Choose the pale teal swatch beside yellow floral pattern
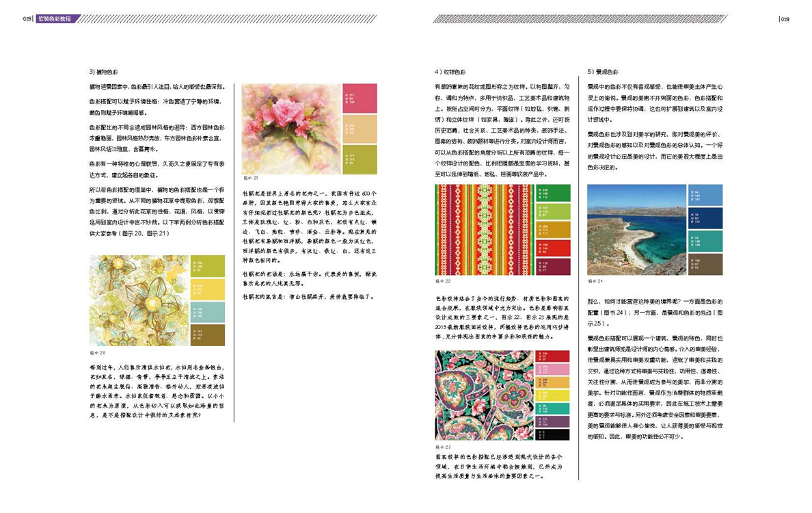This screenshot has width=812, height=513. (x=207, y=312)
